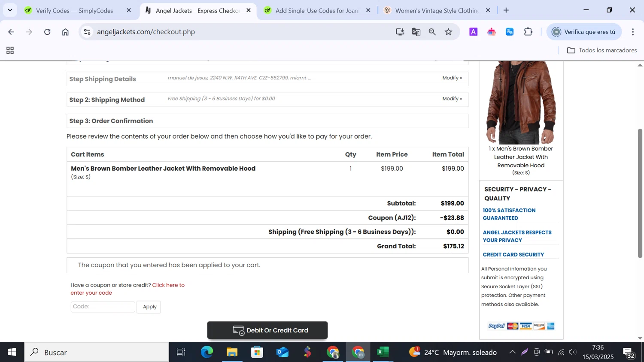
Task: Open the volume control icon
Action: pyautogui.click(x=573, y=352)
